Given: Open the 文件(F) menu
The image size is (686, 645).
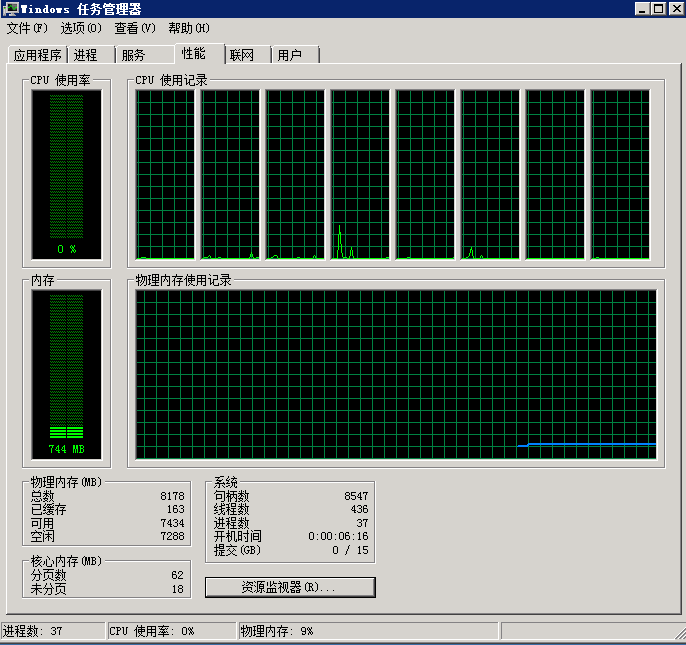Looking at the screenshot, I should point(27,28).
